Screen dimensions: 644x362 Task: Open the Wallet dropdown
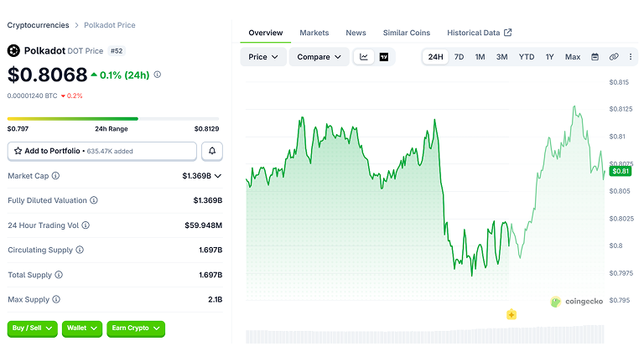coord(82,328)
